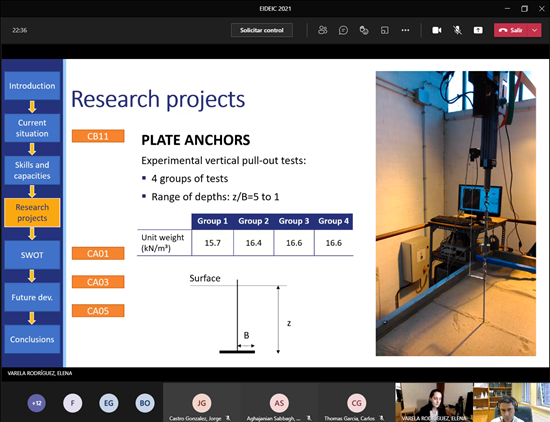Click the presenter name VARELA RODRÍGUEZ, ELENA

pyautogui.click(x=40, y=373)
